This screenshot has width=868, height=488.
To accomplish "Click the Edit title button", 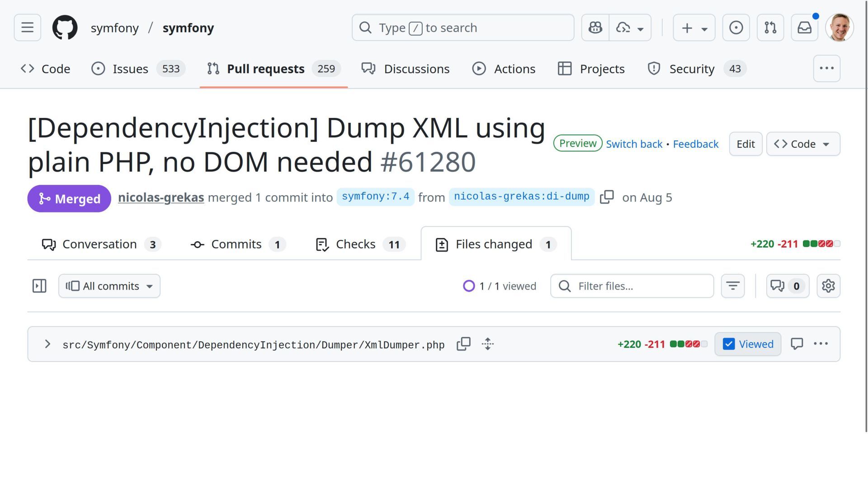I will 745,144.
